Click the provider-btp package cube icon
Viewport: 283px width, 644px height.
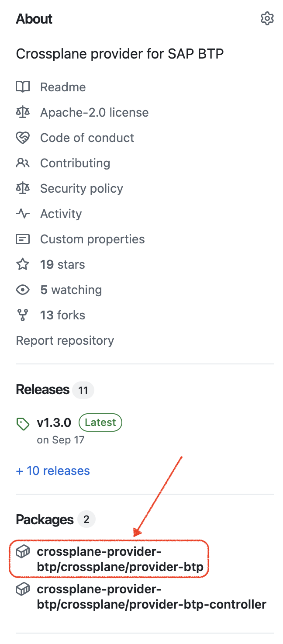coord(23,552)
